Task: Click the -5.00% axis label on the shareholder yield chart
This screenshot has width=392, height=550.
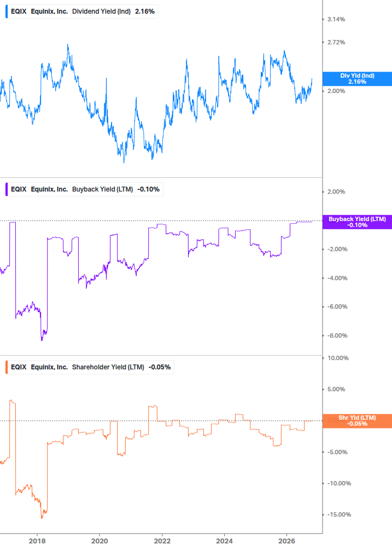Action: pyautogui.click(x=337, y=452)
